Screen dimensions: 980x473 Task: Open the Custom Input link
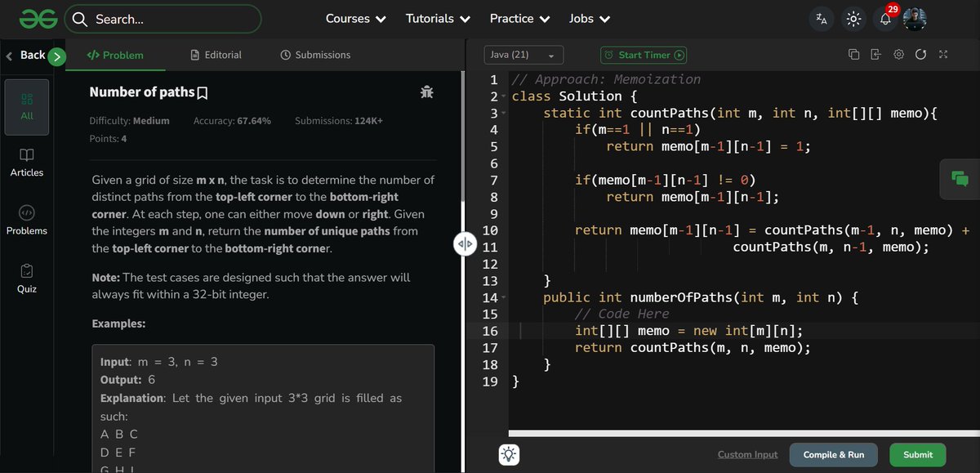tap(746, 454)
